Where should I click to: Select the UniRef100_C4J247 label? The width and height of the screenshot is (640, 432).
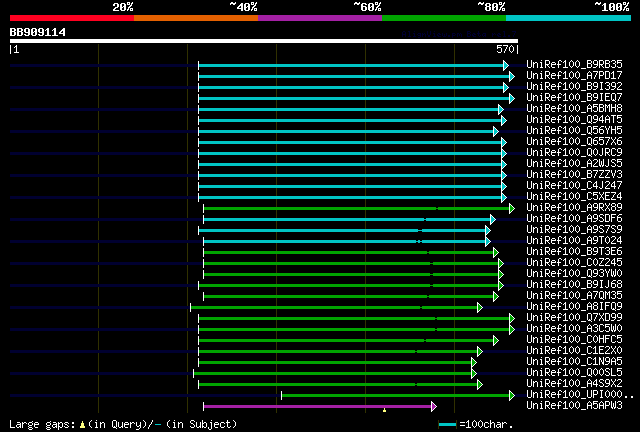tap(574, 186)
